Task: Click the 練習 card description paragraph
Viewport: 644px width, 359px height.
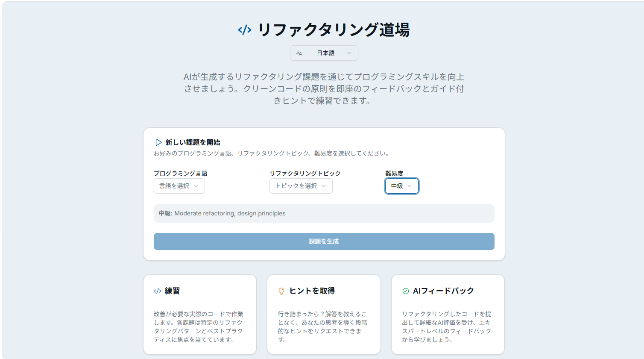Action: [x=199, y=327]
